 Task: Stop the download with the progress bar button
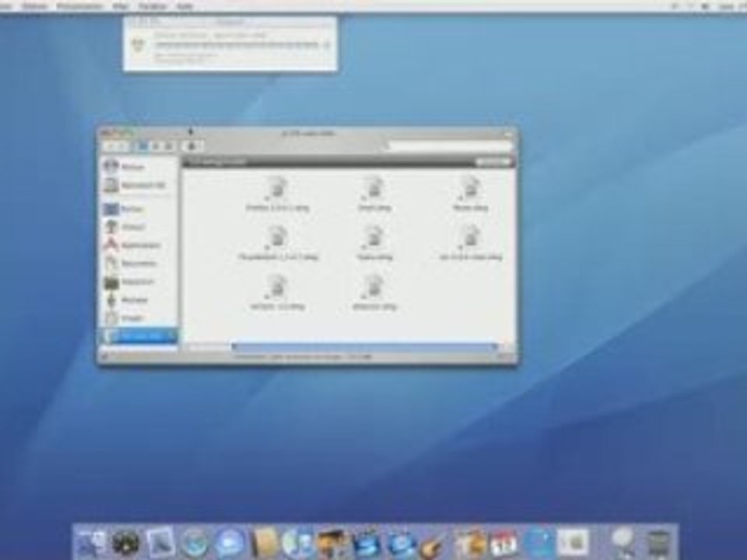327,45
